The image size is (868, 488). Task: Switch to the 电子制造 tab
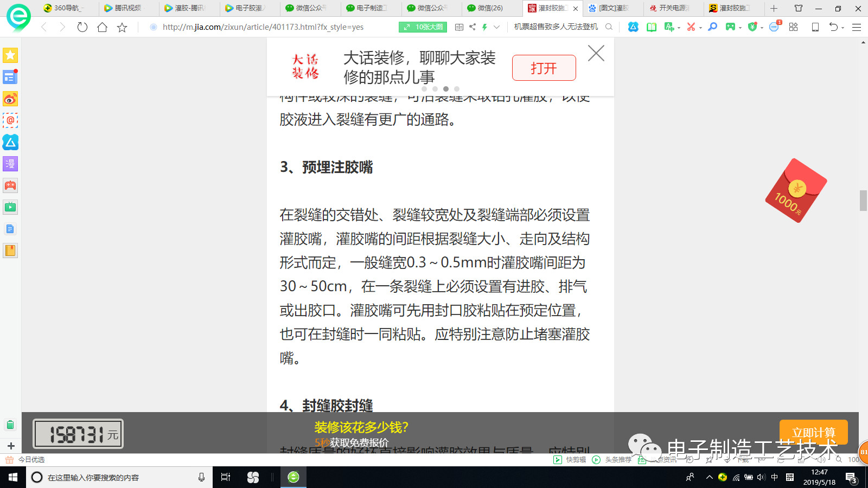tap(371, 8)
